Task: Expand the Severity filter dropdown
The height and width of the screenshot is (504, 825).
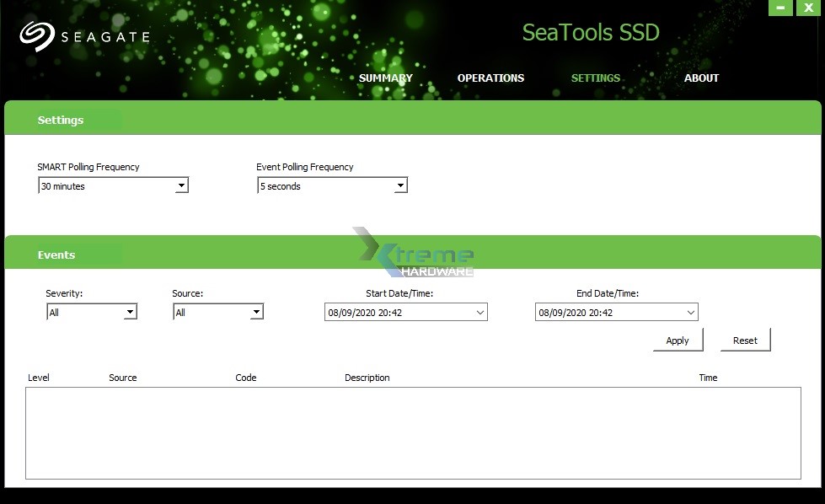Action: pyautogui.click(x=131, y=312)
